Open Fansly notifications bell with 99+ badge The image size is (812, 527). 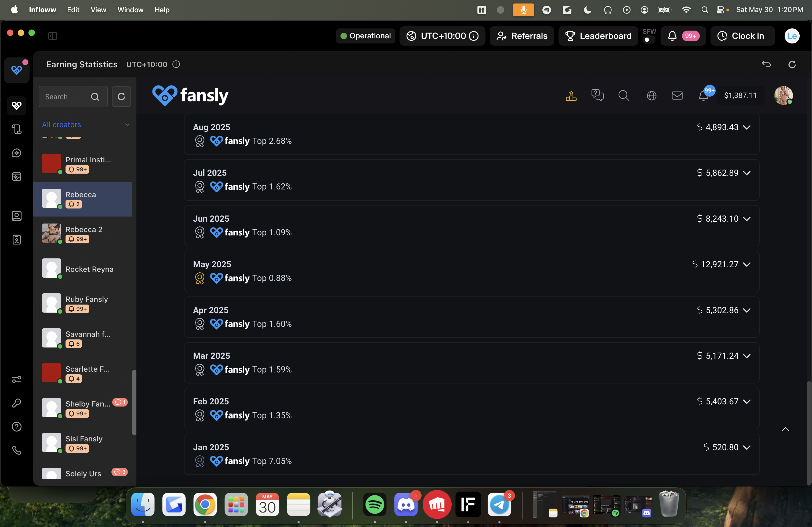(704, 96)
